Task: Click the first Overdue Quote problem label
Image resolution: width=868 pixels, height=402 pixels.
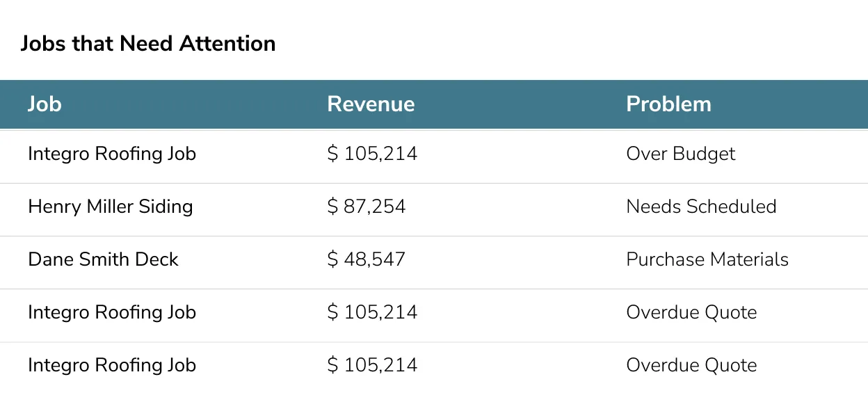Action: pos(691,312)
